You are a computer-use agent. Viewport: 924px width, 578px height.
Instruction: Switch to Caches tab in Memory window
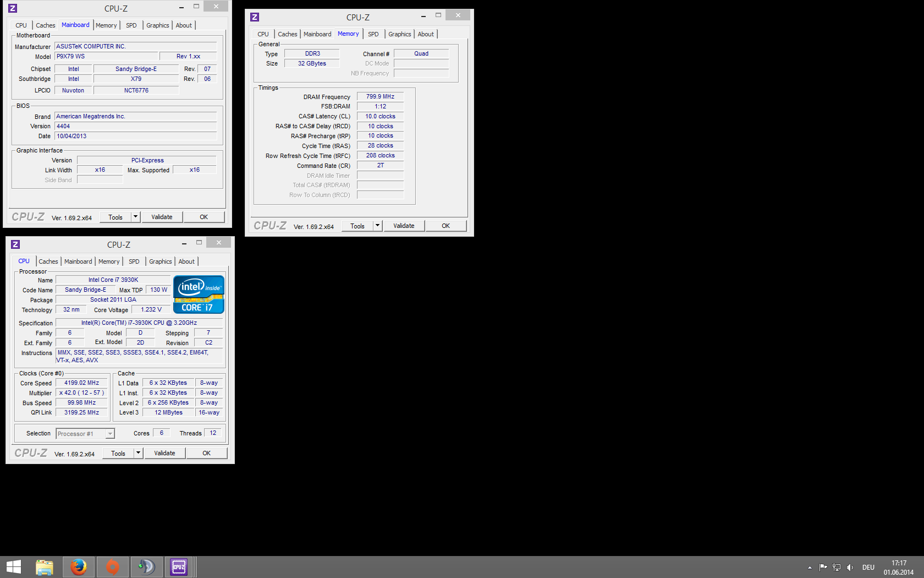coord(288,34)
